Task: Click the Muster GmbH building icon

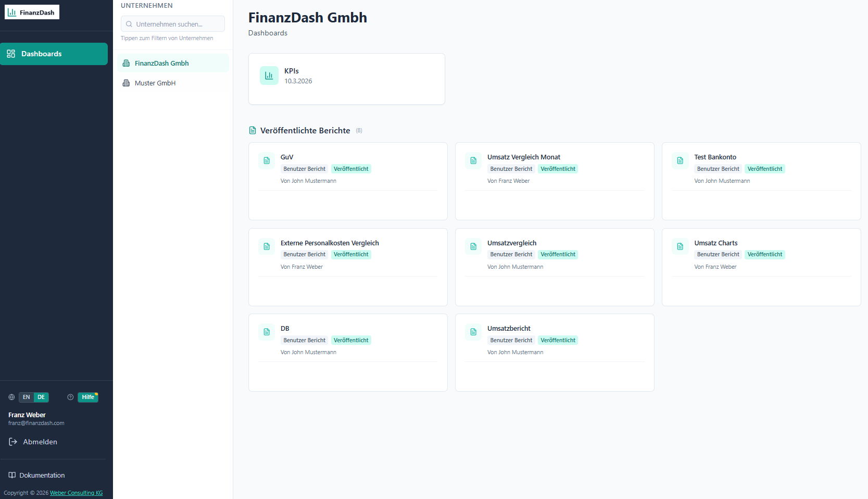Action: [126, 83]
